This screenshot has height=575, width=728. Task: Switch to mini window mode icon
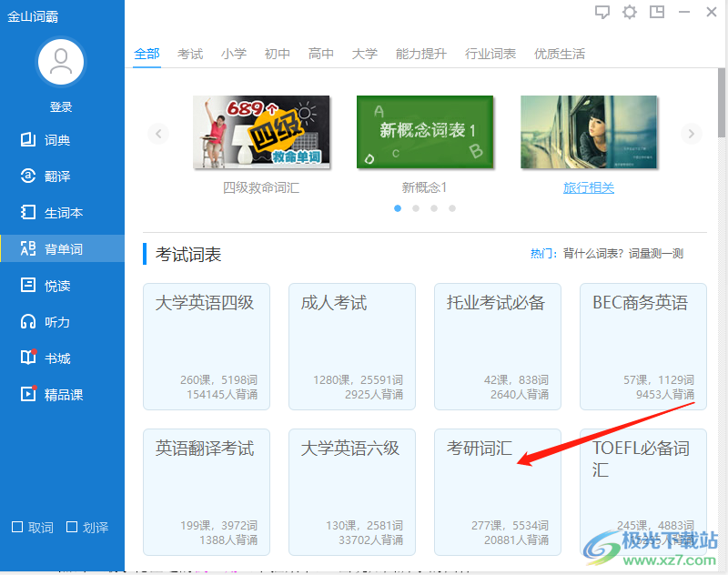pyautogui.click(x=657, y=12)
